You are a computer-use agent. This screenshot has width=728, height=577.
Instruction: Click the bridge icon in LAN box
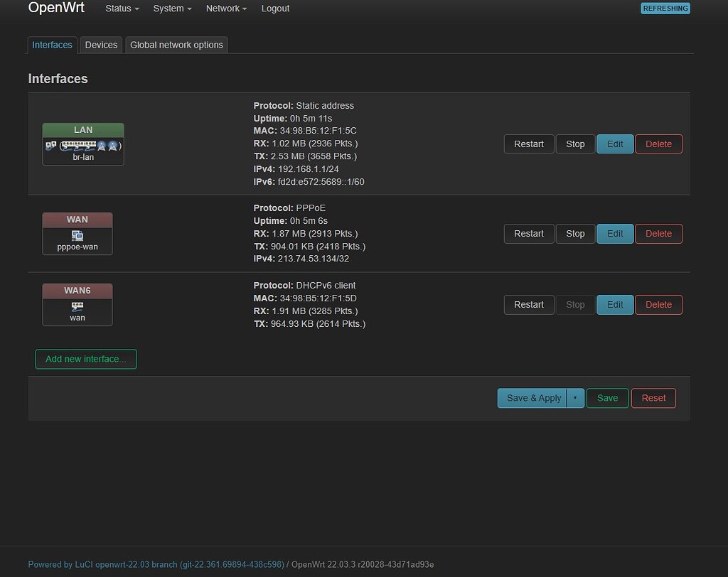tap(50, 146)
